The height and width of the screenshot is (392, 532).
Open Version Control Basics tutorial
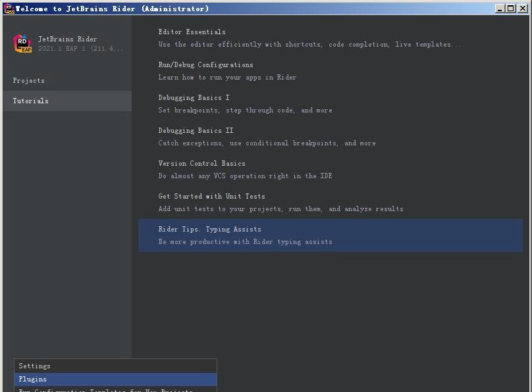coord(331,170)
